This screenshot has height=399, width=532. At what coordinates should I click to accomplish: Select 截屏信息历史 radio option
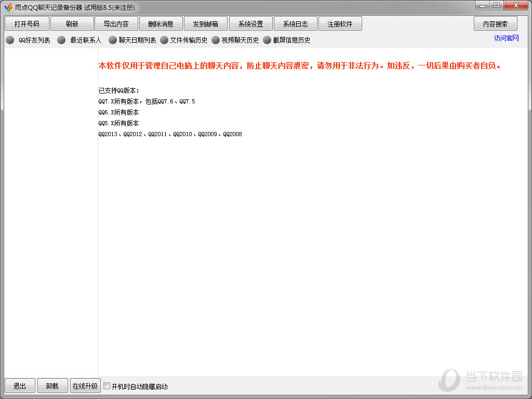(x=267, y=41)
